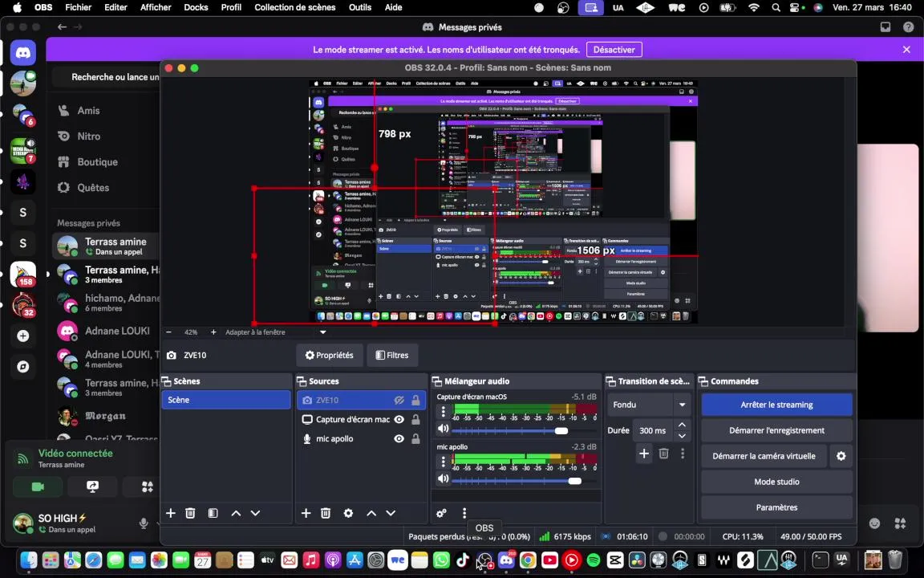Image resolution: width=924 pixels, height=578 pixels.
Task: Remove the selected source with the trash icon
Action: pos(326,513)
